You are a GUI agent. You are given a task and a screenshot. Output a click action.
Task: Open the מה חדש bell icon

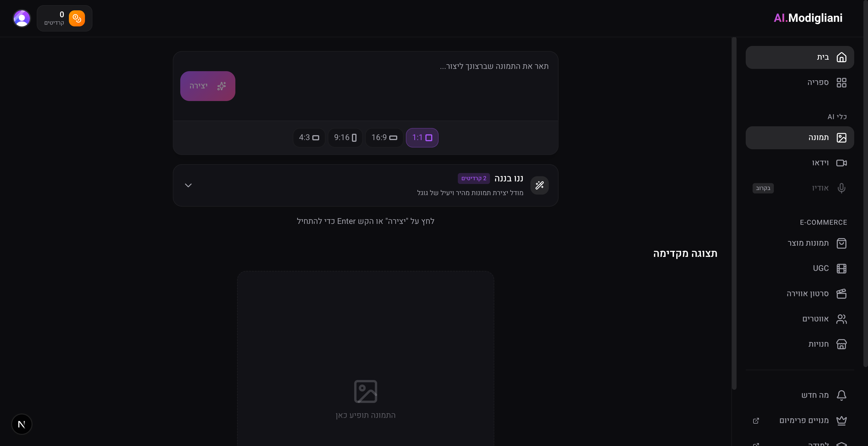click(x=841, y=395)
